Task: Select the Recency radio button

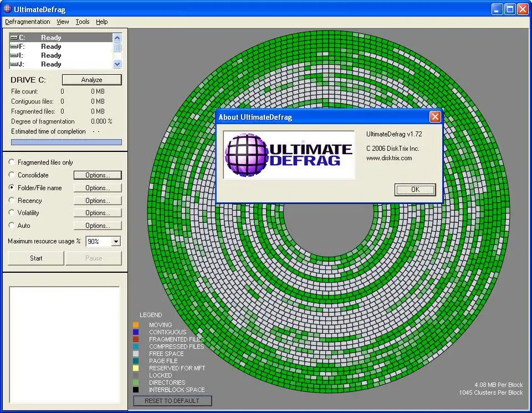Action: coord(12,200)
